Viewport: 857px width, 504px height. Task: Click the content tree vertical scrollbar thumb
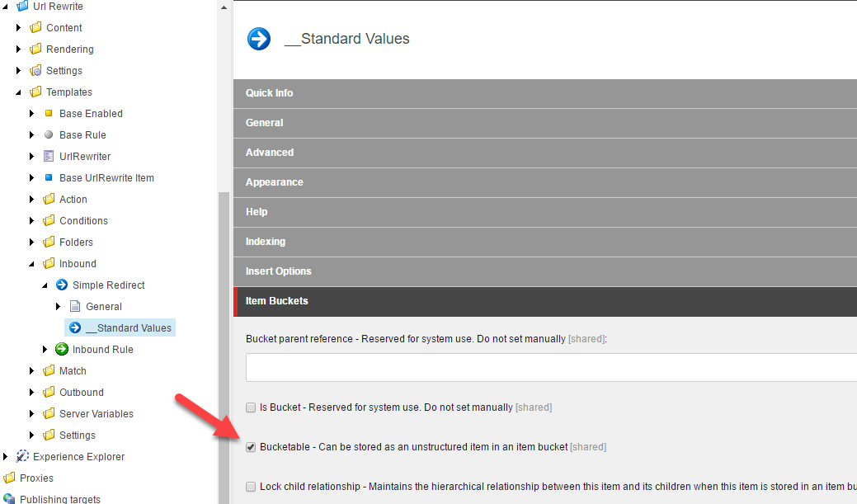(224, 347)
